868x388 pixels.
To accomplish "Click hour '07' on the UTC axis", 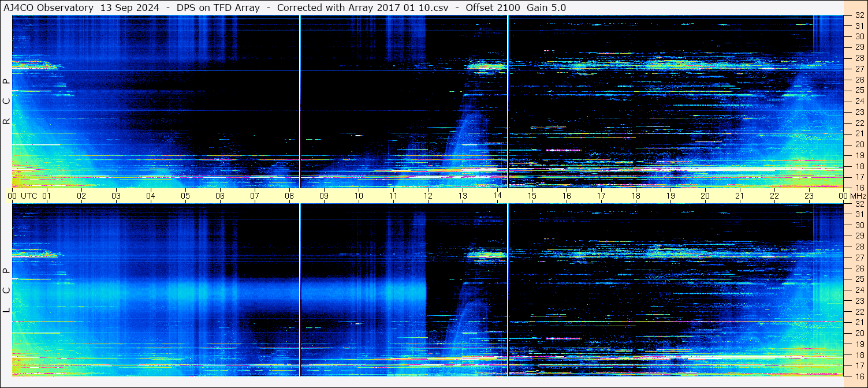I will [255, 196].
